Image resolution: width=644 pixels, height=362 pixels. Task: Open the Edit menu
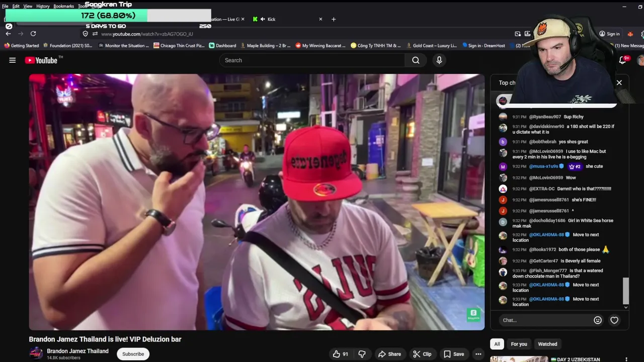click(16, 6)
